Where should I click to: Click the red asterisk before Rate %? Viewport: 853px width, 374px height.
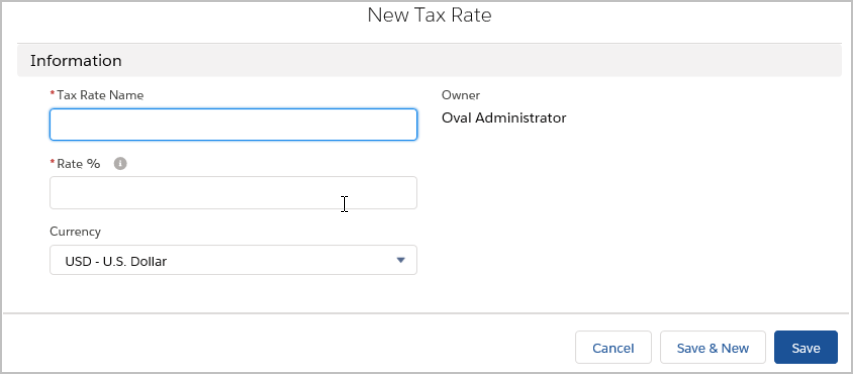click(53, 163)
